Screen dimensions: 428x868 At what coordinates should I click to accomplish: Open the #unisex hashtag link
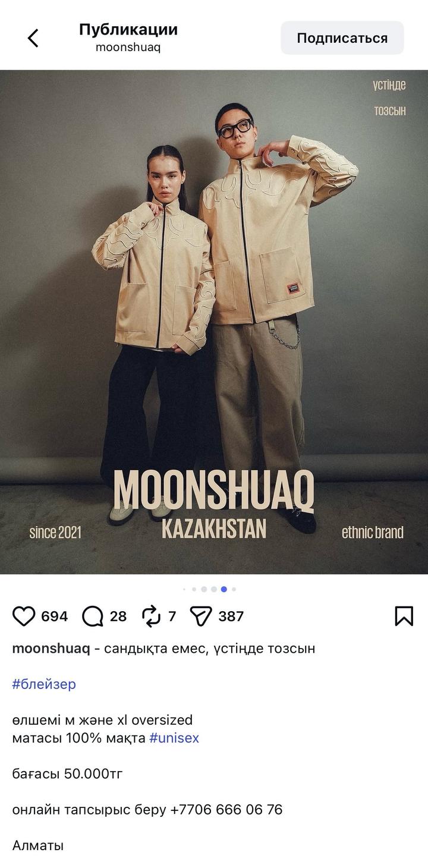click(174, 738)
